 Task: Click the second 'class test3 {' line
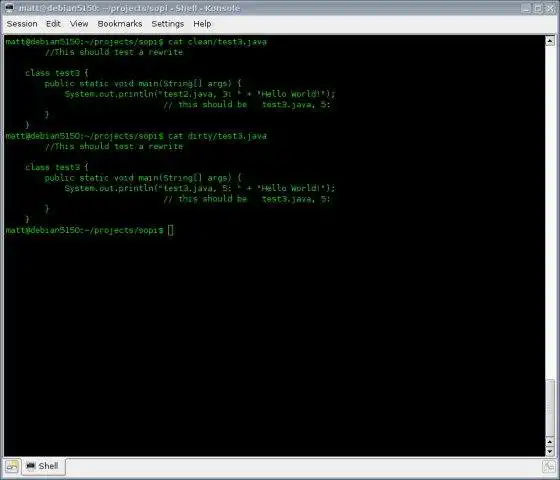point(56,168)
